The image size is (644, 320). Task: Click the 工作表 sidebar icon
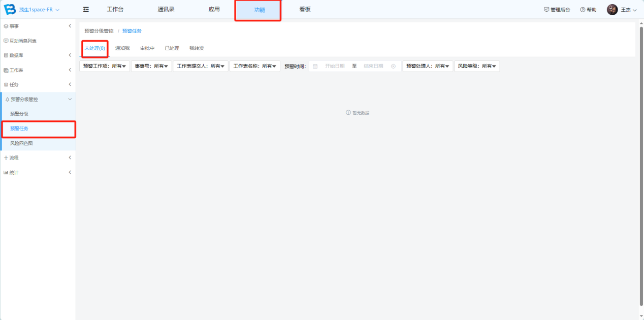[x=6, y=70]
